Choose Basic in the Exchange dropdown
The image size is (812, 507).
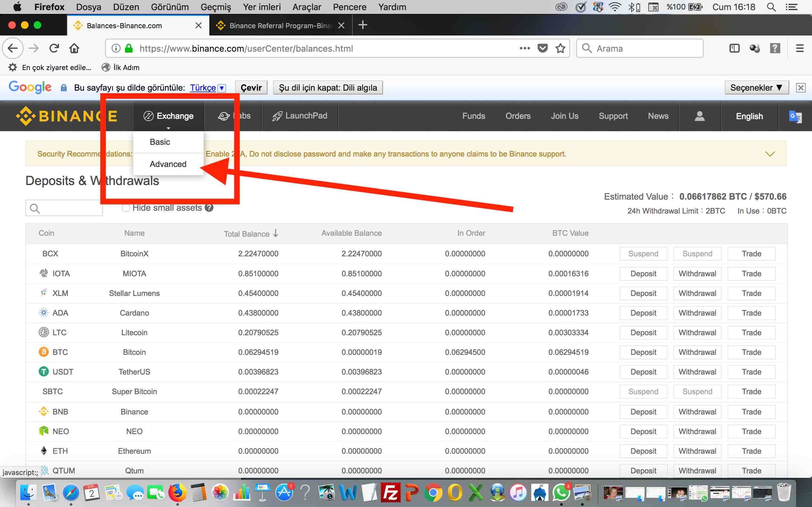[160, 142]
